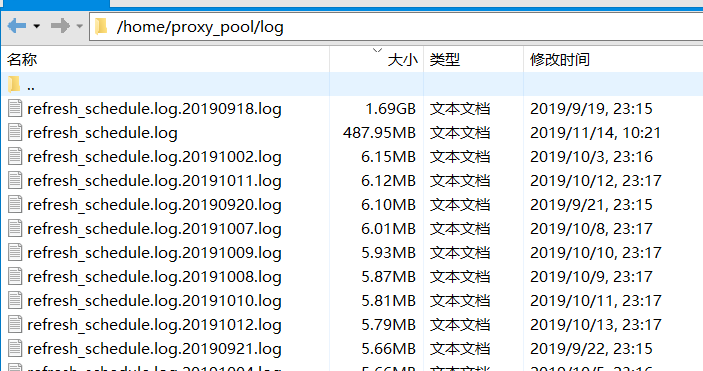This screenshot has height=371, width=703.
Task: Click the 6.10MB size cell
Action: click(388, 205)
